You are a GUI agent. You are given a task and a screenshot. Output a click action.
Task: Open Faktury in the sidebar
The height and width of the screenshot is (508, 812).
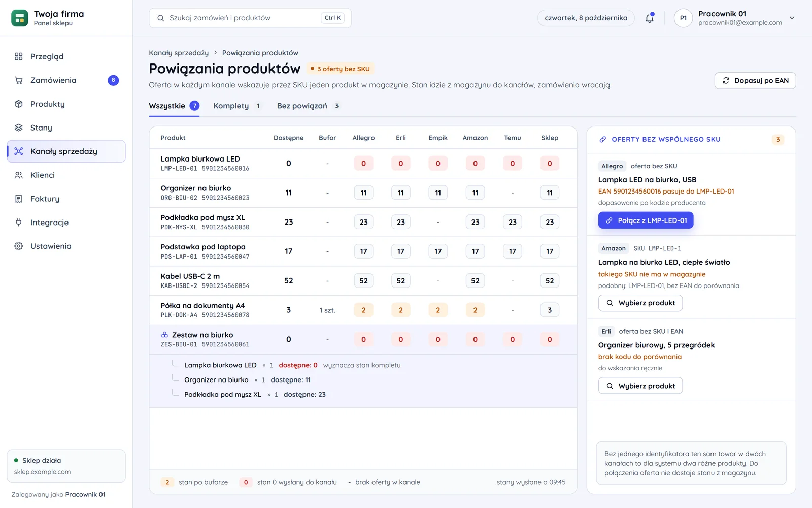pos(66,199)
